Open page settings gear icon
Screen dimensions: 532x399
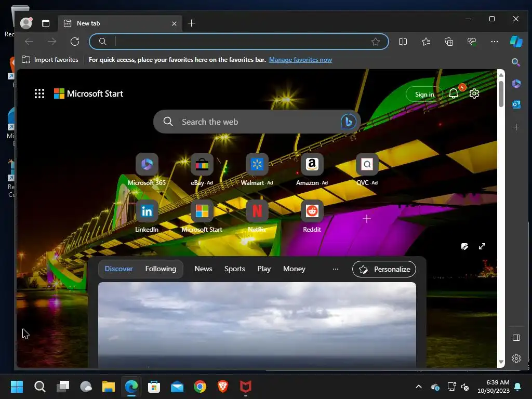coord(474,94)
